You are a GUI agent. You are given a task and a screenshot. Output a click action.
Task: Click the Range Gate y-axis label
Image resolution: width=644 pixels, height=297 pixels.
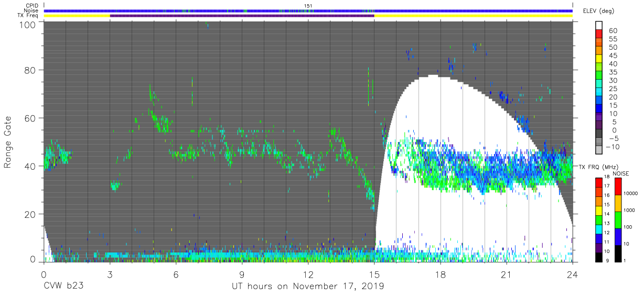8,142
